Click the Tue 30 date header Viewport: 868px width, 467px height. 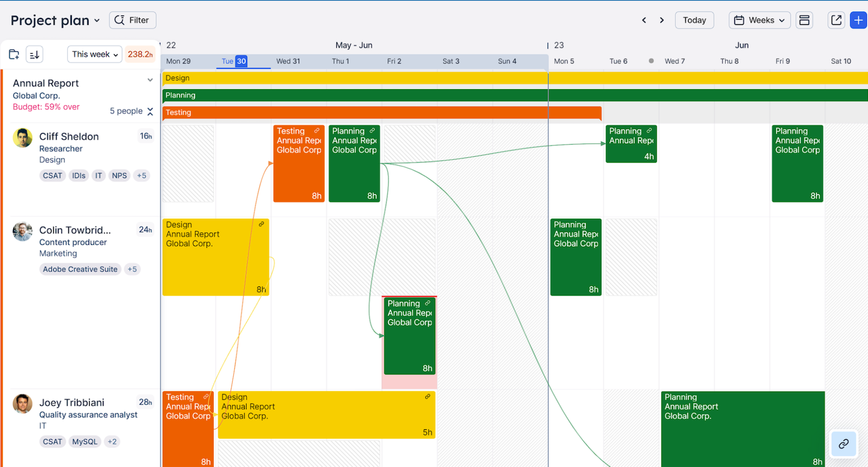(x=234, y=61)
